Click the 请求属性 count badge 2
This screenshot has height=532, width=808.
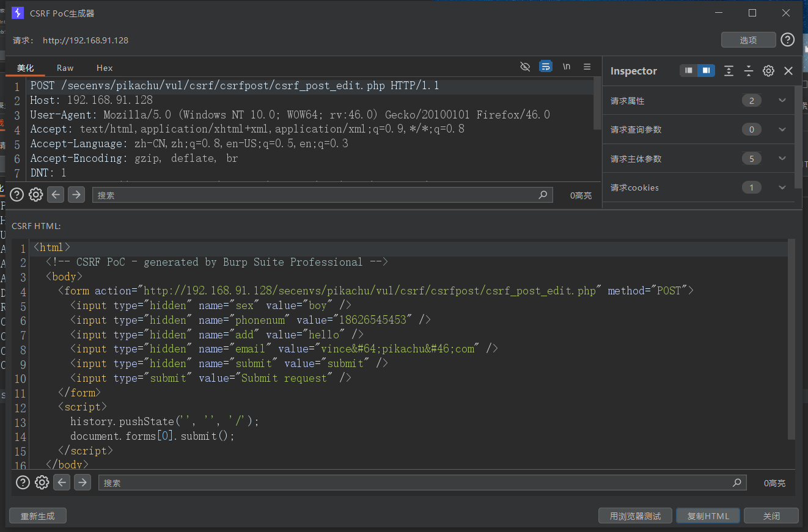[751, 101]
